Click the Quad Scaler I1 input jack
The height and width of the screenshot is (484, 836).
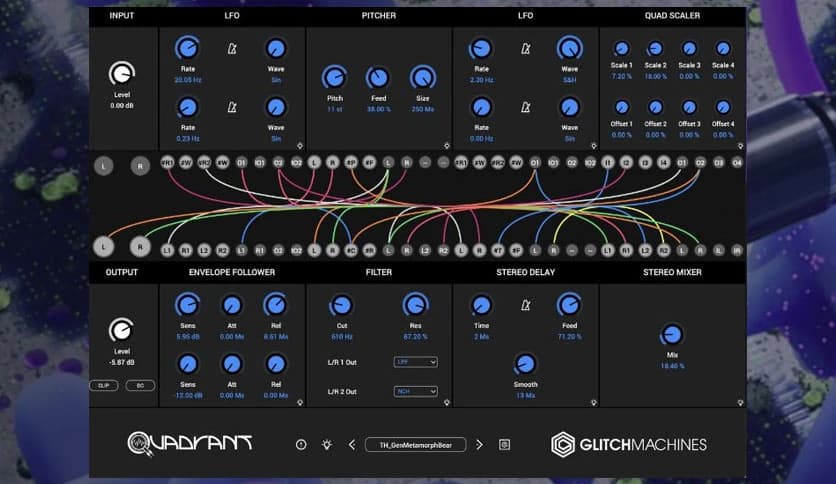tap(608, 163)
